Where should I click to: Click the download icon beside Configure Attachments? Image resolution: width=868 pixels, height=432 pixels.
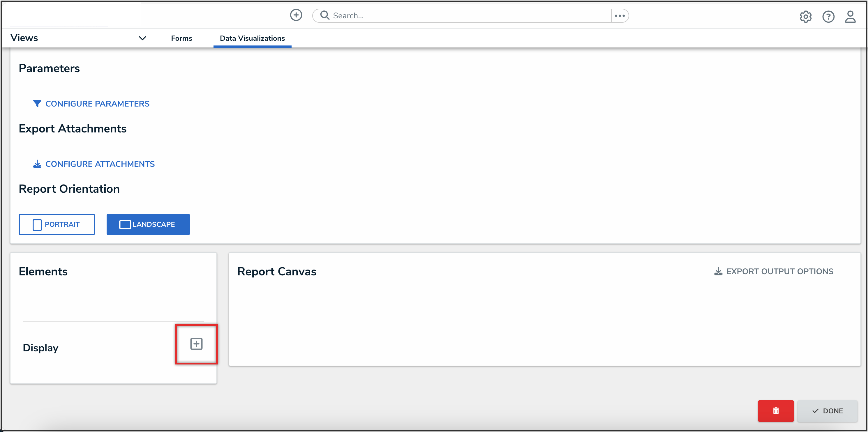pos(37,164)
